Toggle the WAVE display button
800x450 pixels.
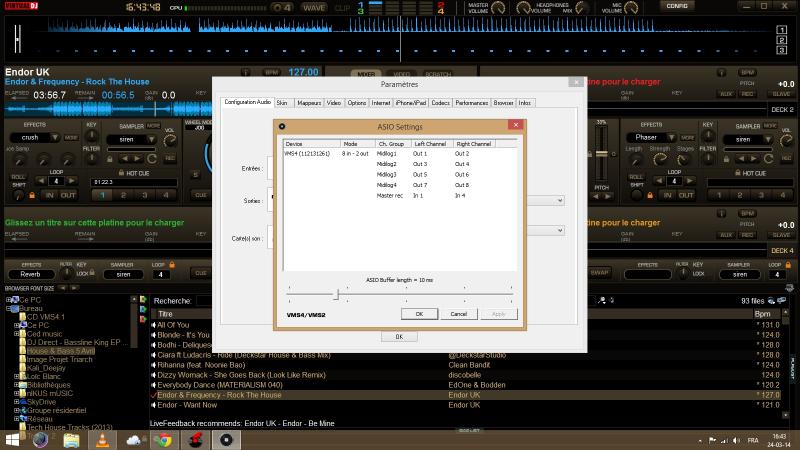(314, 7)
